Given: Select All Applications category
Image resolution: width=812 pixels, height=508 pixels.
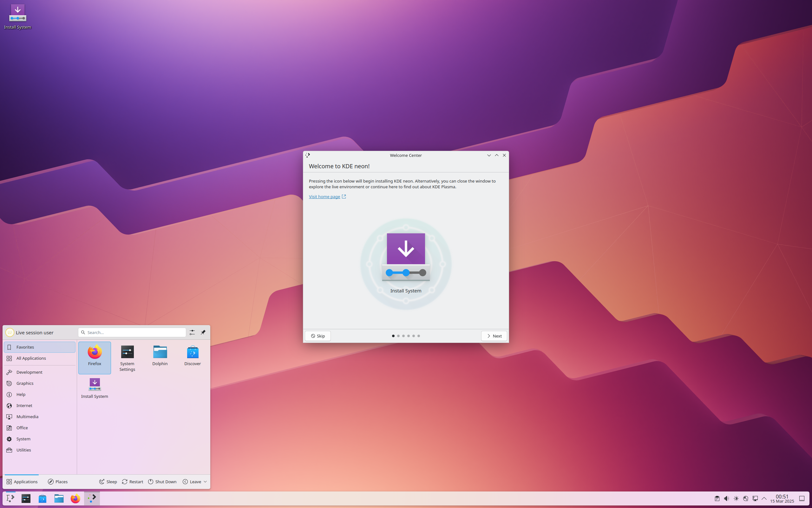Looking at the screenshot, I should [x=40, y=358].
